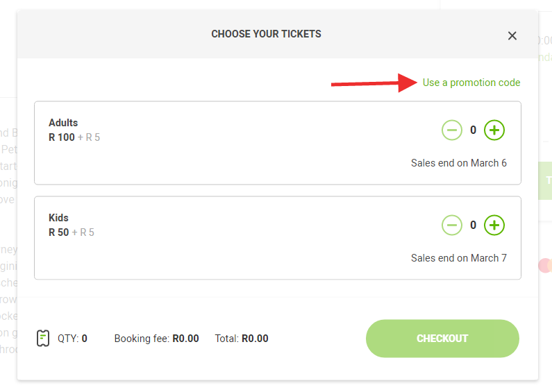Open the 'Use a promotion code' link
Image resolution: width=552 pixels, height=392 pixels.
471,83
